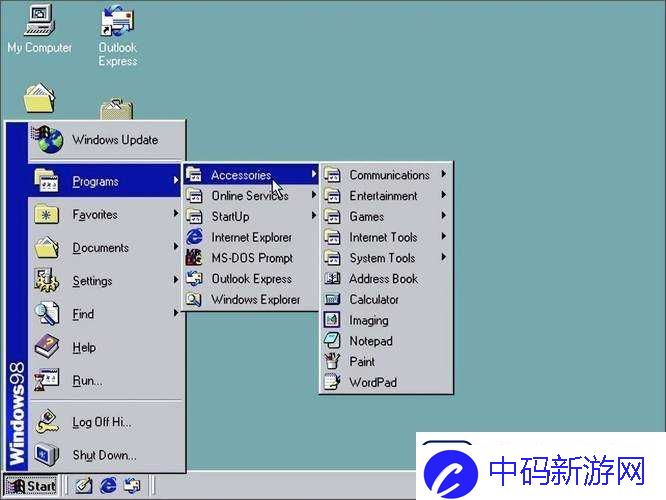Click the MS-DOS Prompt icon

click(195, 257)
